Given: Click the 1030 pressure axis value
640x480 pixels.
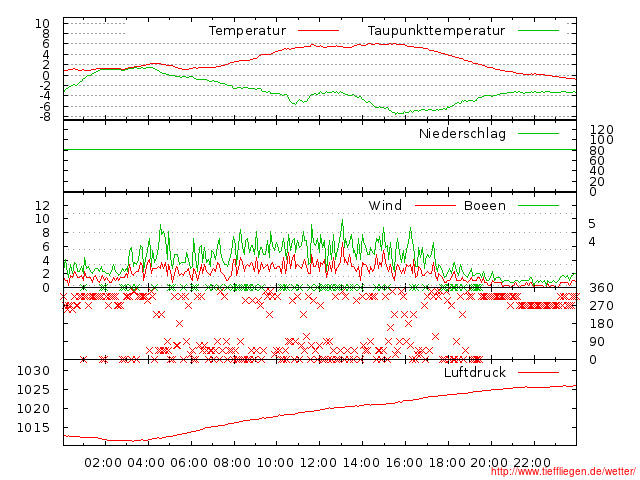Looking at the screenshot, I should click(33, 371).
